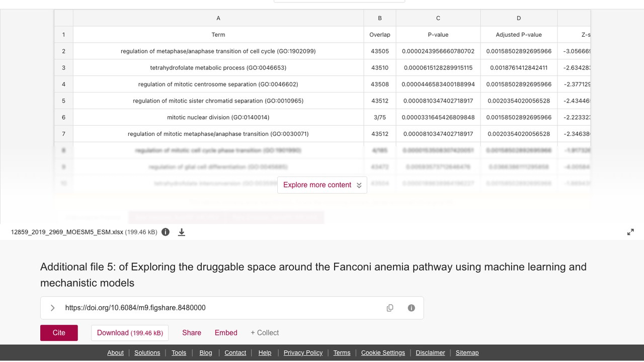
Task: Select column B header in spreadsheet preview
Action: pyautogui.click(x=380, y=18)
